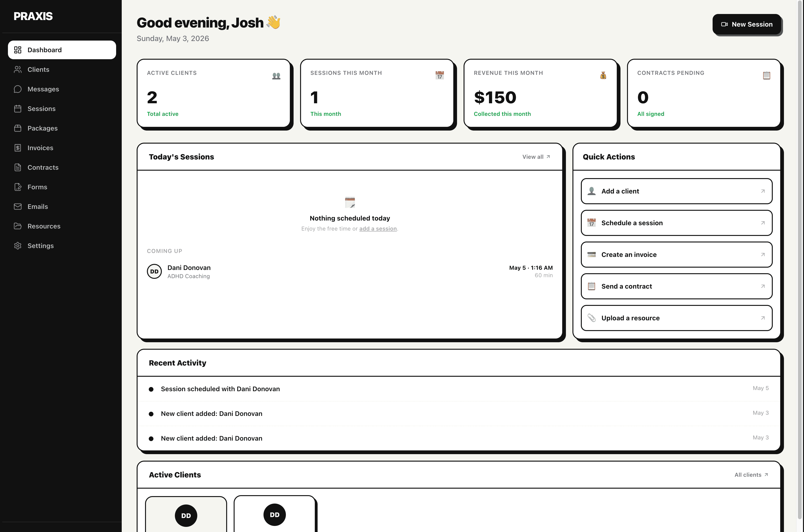Click the Invoices receipt icon in the sidebar
The width and height of the screenshot is (804, 532).
[18, 148]
